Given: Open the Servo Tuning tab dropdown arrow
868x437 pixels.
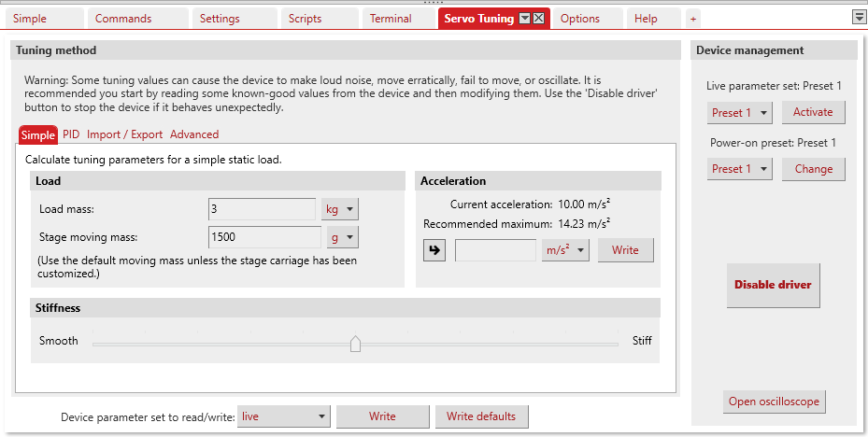Looking at the screenshot, I should [x=525, y=19].
